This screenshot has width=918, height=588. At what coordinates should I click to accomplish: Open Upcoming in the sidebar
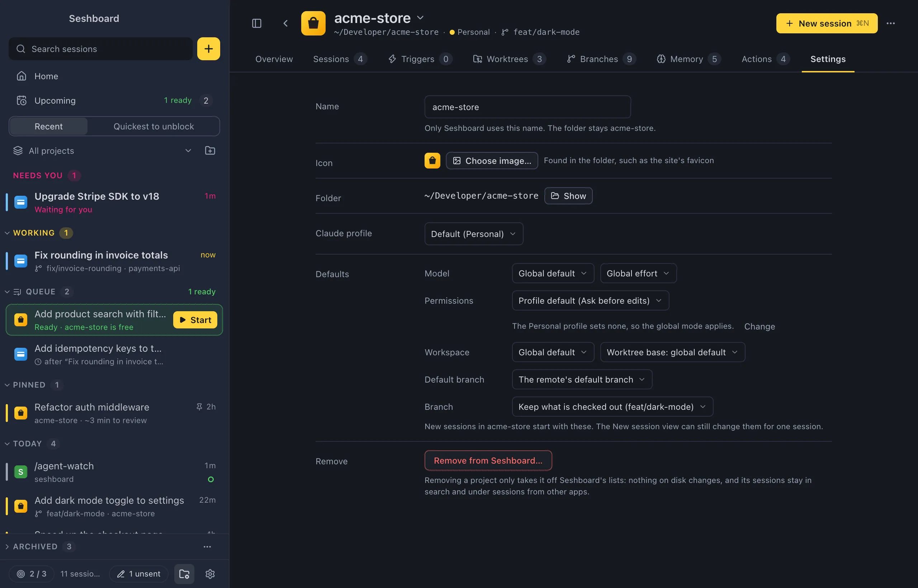(114, 100)
